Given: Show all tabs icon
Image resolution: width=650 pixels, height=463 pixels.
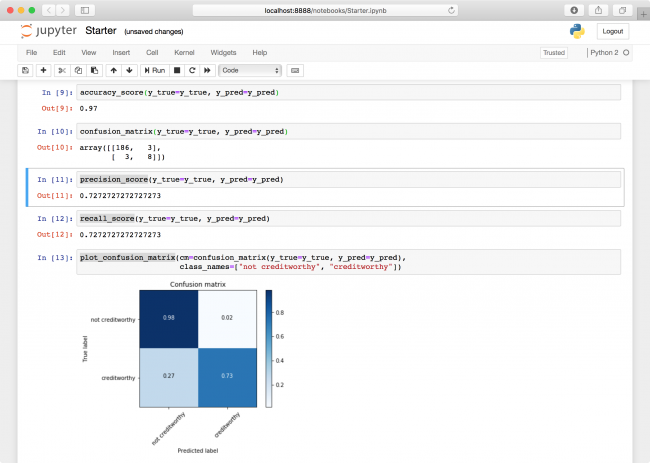Looking at the screenshot, I should [622, 10].
